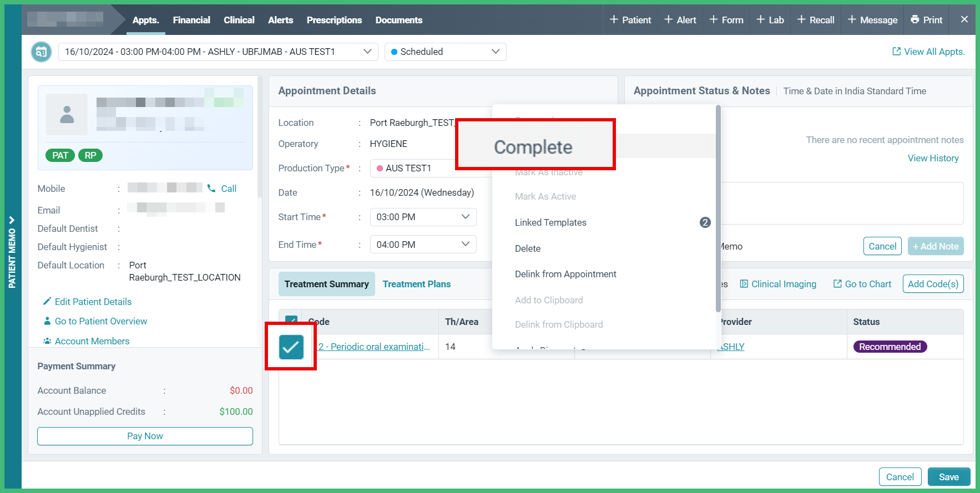Click the plus icon next to Alert

tap(669, 19)
